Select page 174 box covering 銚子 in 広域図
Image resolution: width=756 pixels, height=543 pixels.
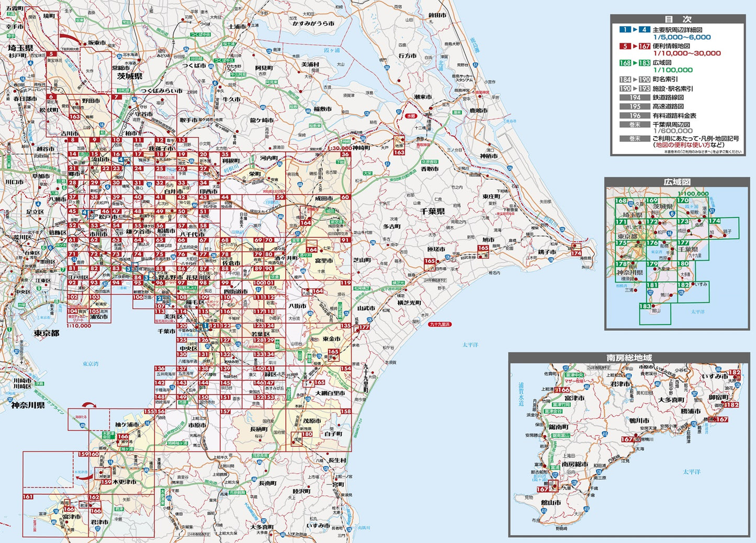[x=724, y=229]
